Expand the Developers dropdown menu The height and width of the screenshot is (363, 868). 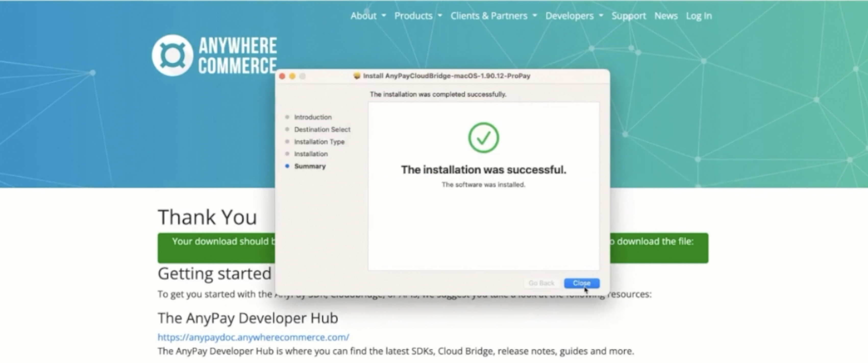[x=574, y=16]
